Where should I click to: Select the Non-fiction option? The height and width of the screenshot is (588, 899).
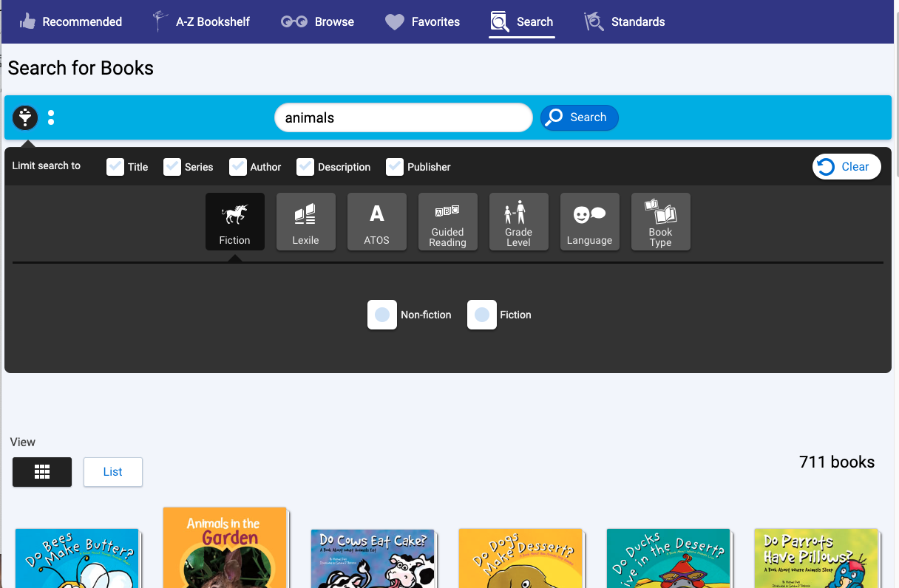382,315
